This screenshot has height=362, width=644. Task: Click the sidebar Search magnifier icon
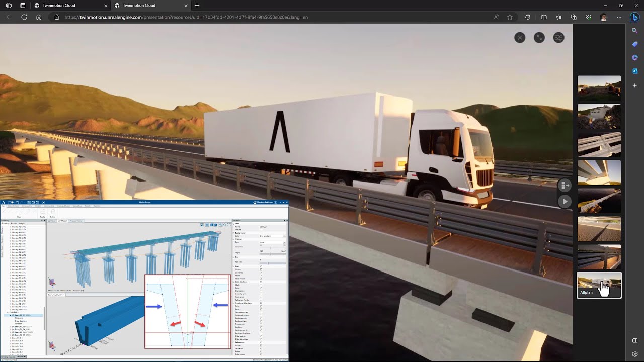click(634, 31)
